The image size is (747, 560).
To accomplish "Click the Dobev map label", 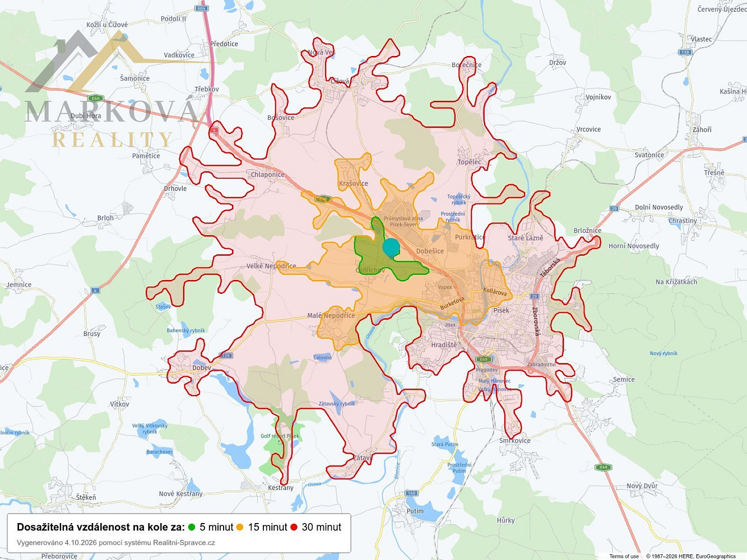I will coord(202,368).
